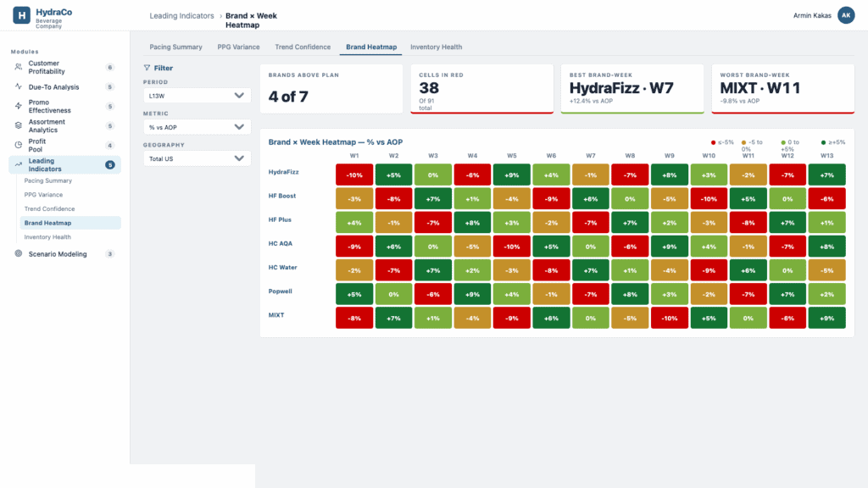
Task: Click the green ≥+5% legend dot
Action: (x=823, y=142)
